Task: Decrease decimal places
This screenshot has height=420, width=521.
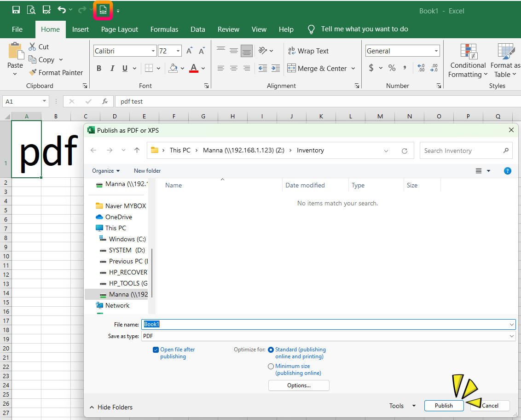Action: pos(434,68)
